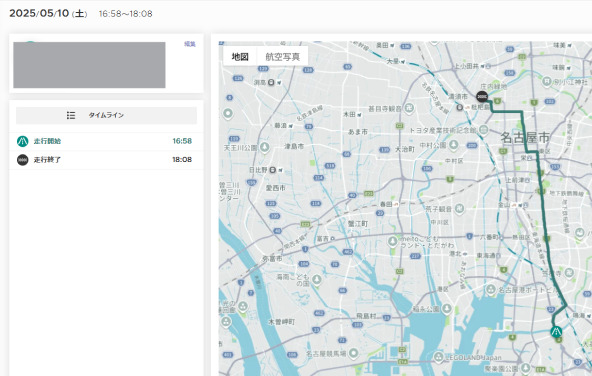Image resolution: width=592 pixels, height=376 pixels.
Task: Open the 編集 edit link
Action: (x=190, y=44)
